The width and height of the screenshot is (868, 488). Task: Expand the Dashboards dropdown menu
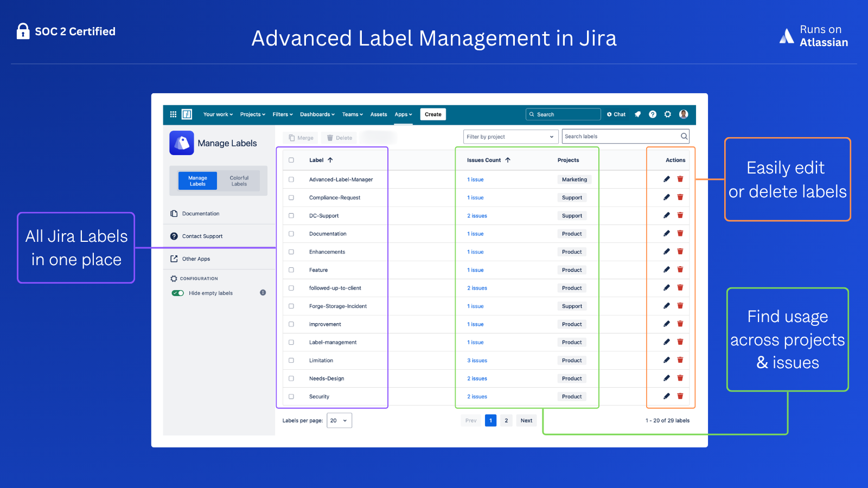tap(317, 114)
